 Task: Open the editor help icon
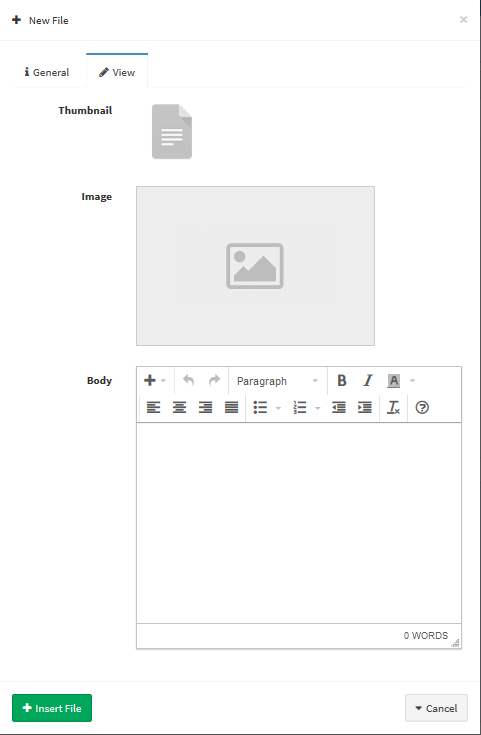coord(422,407)
